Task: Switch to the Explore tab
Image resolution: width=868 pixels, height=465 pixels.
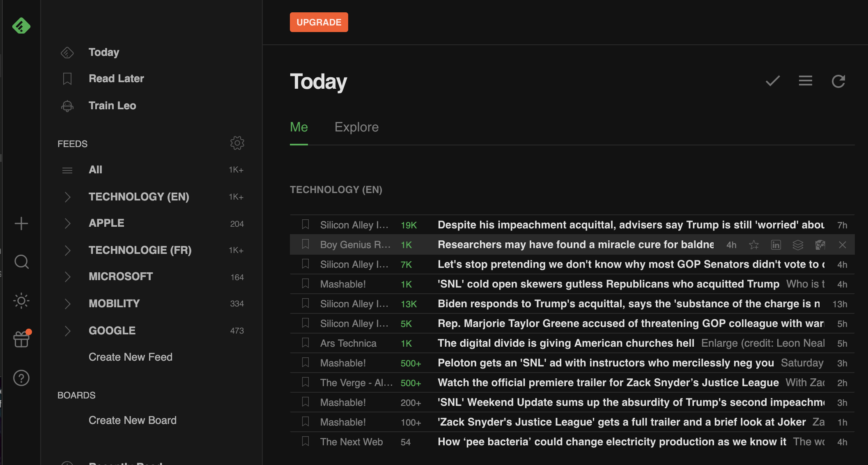Action: [x=356, y=127]
